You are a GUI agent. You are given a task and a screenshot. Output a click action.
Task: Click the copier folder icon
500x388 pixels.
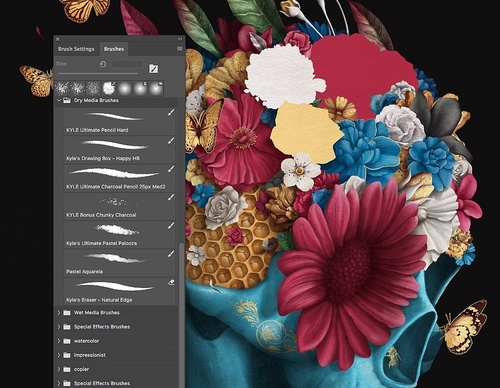click(67, 369)
